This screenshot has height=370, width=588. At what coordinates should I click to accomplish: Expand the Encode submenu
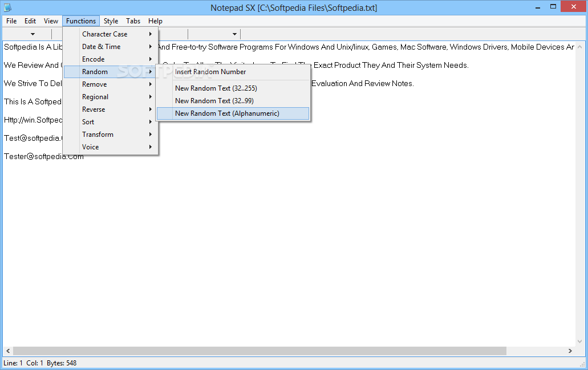[110, 59]
